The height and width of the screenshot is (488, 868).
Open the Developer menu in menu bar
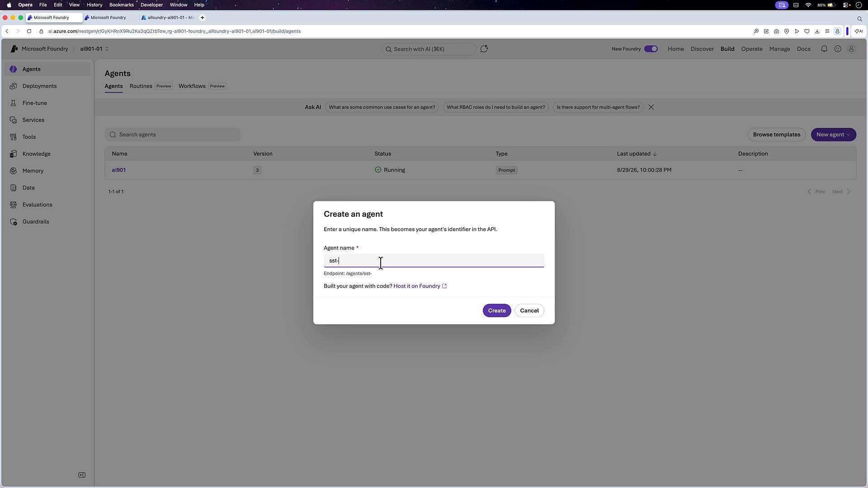[x=151, y=5]
